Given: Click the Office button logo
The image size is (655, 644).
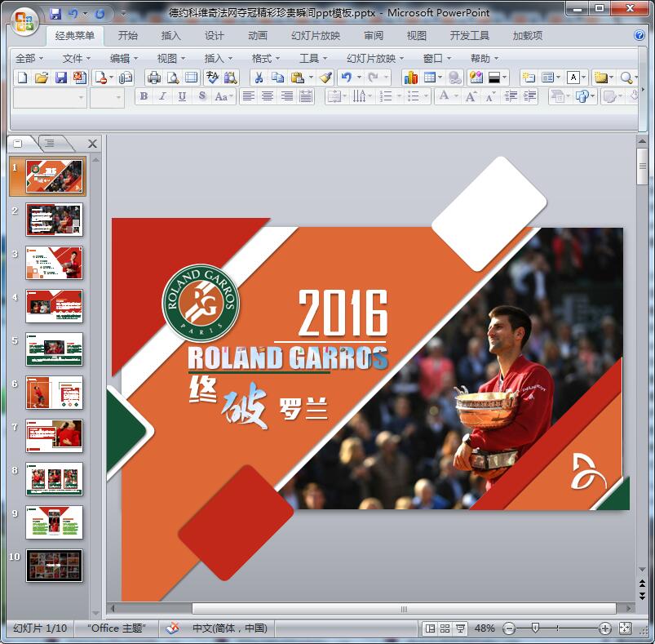Looking at the screenshot, I should tap(24, 21).
